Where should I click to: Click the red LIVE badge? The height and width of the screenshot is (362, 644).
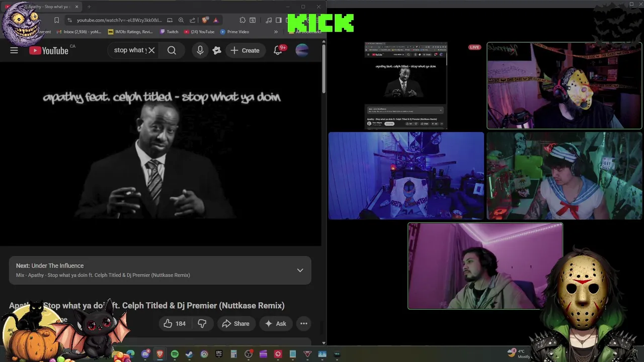tap(474, 47)
